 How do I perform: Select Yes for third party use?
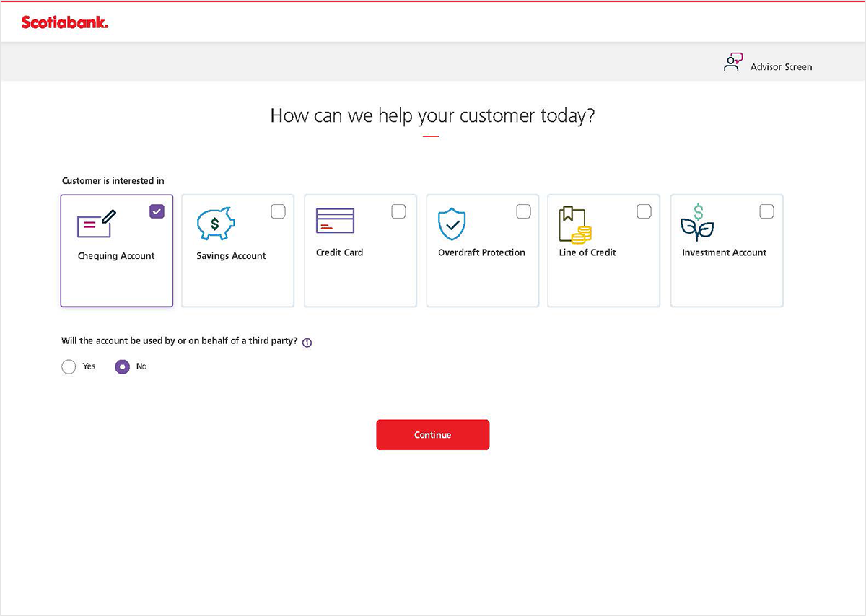click(x=69, y=366)
